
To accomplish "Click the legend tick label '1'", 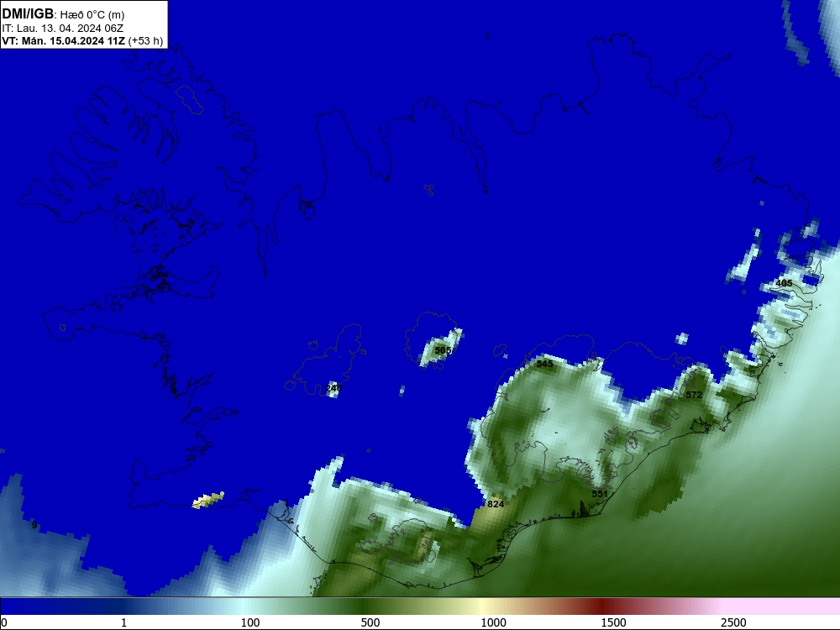I will 123,622.
